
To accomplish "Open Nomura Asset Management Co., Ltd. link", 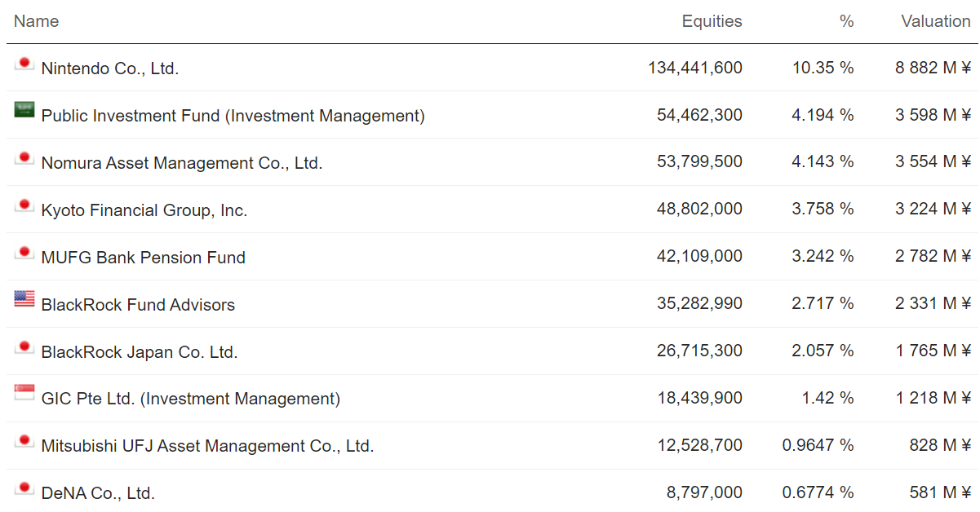I will pos(181,163).
